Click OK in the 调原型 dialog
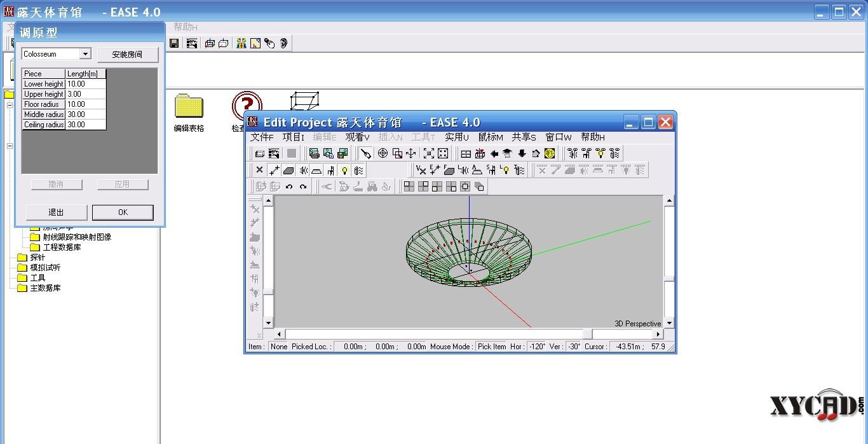Viewport: 868px width, 444px height. click(123, 212)
